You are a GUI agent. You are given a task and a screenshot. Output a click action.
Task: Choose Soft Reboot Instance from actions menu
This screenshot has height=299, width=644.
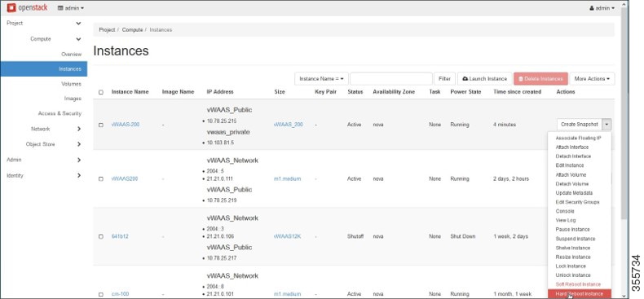[x=578, y=284]
